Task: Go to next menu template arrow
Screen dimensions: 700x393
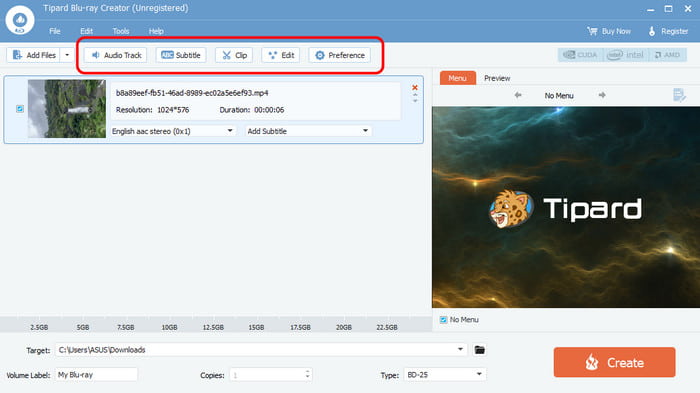Action: 602,95
